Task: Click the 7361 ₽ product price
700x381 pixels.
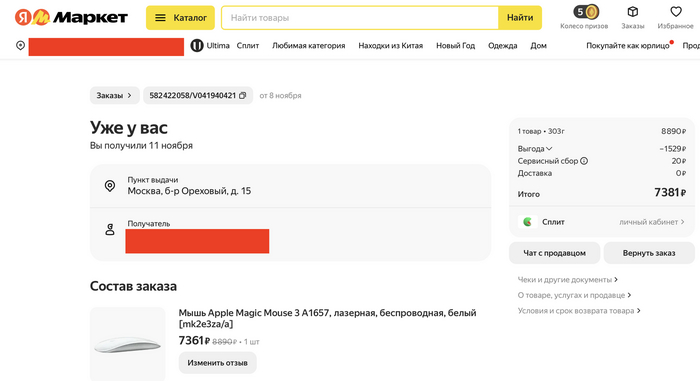Action: (x=194, y=341)
